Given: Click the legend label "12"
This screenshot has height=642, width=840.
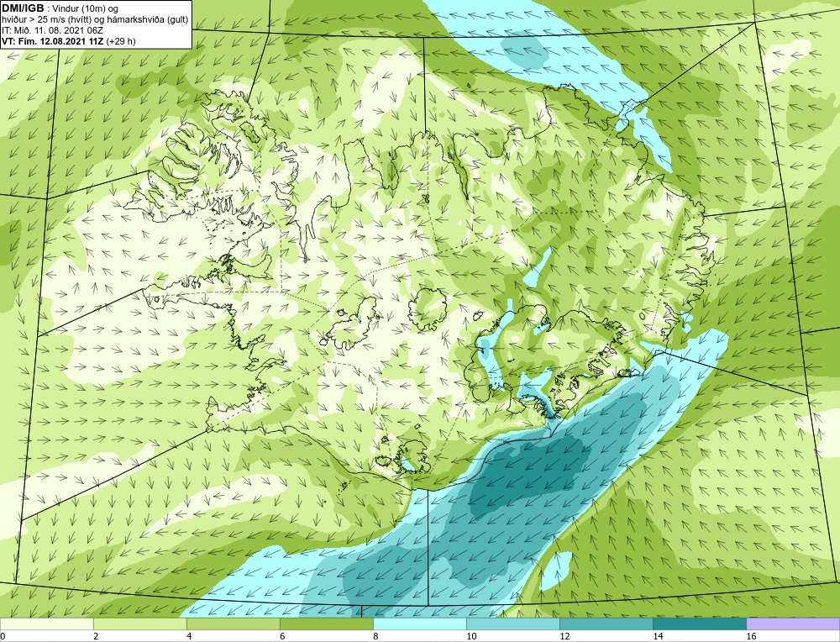Looking at the screenshot, I should point(564,636).
